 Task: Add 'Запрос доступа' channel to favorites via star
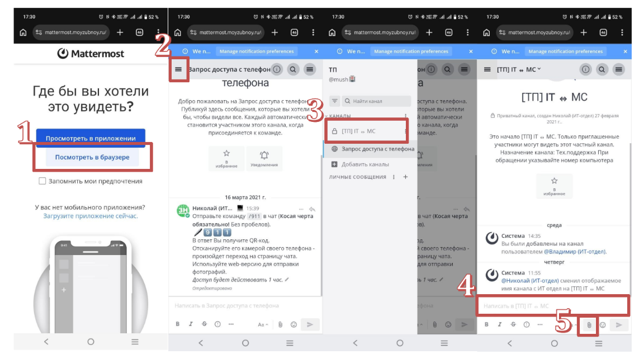pyautogui.click(x=226, y=158)
